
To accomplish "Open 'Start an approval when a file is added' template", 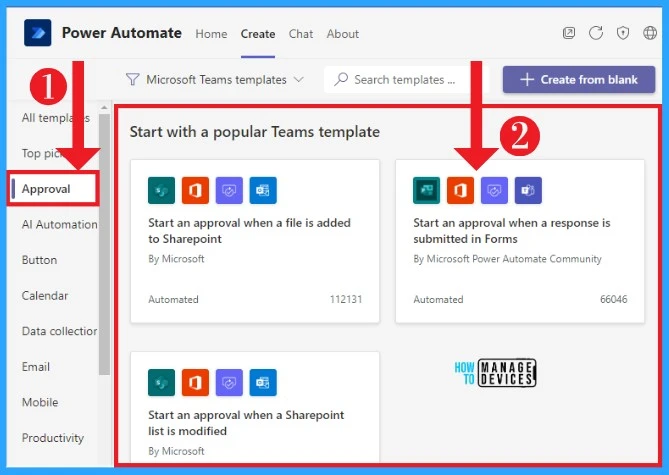I will pyautogui.click(x=255, y=241).
